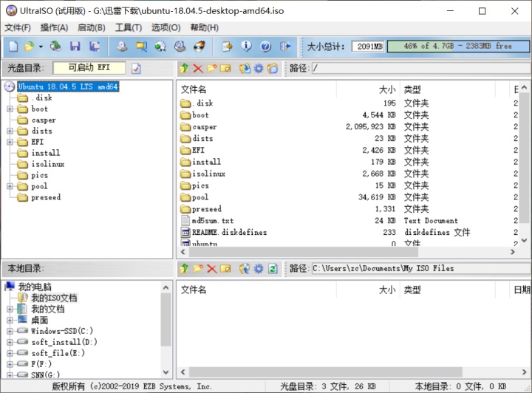Click the 文件名 column header in local list
This screenshot has height=393, width=532.
point(256,290)
